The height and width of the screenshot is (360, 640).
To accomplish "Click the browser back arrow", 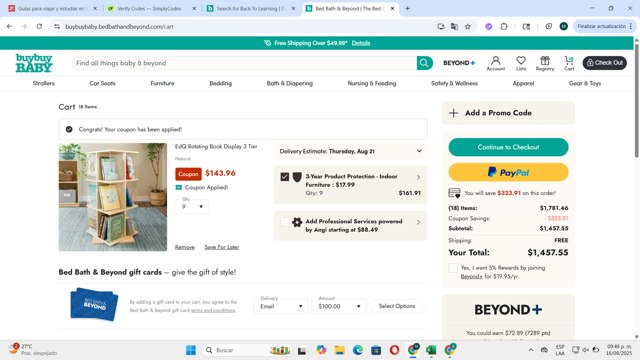I will (9, 26).
